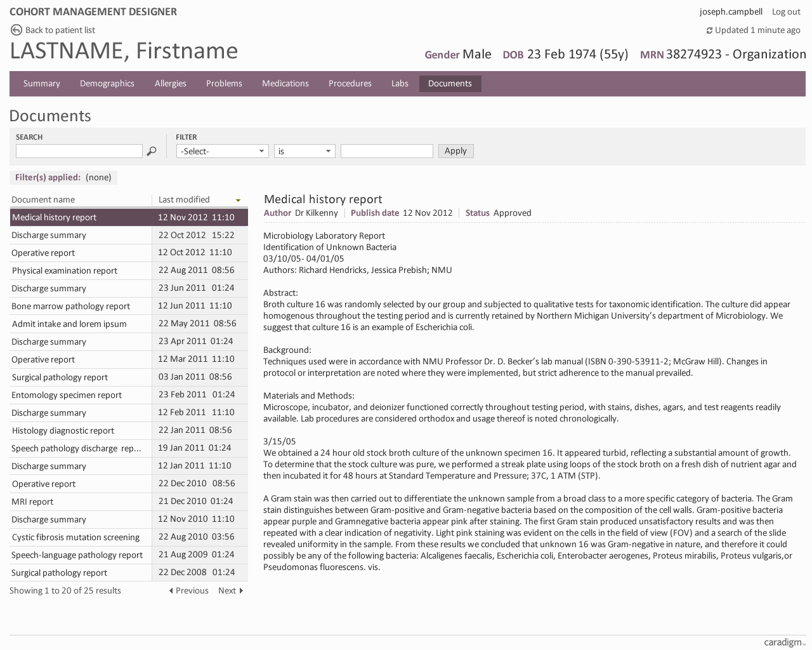Focus the document search input field
The width and height of the screenshot is (812, 650).
tap(79, 151)
